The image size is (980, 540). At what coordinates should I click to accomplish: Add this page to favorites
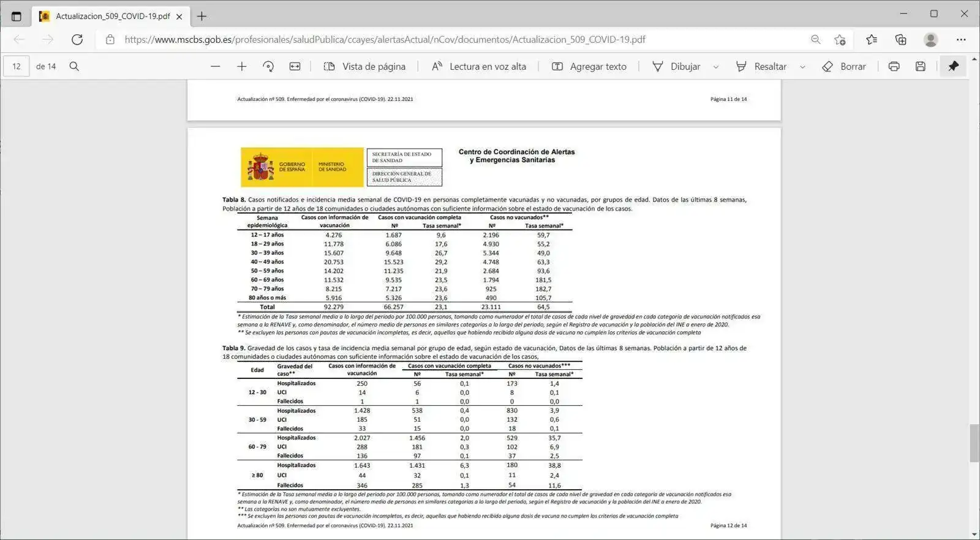click(x=840, y=40)
